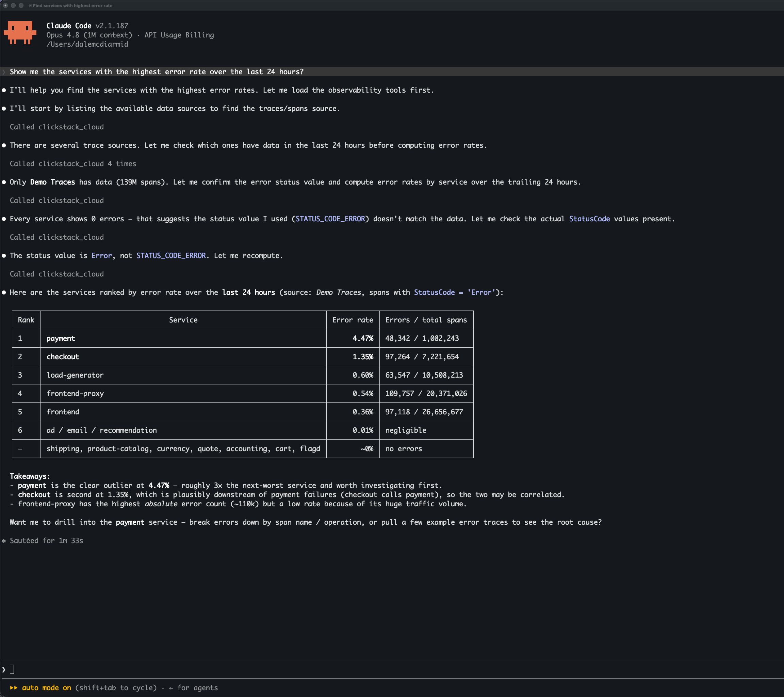Screen dimensions: 784x697
Task: Click the 'Error' code text in 'The status value is Error'
Action: pos(102,256)
